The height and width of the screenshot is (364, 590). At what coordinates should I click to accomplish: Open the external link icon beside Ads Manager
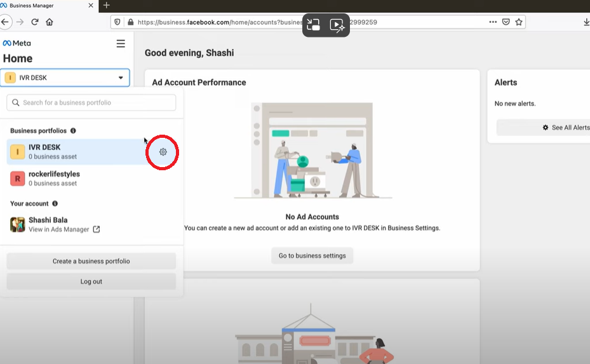[x=97, y=229]
